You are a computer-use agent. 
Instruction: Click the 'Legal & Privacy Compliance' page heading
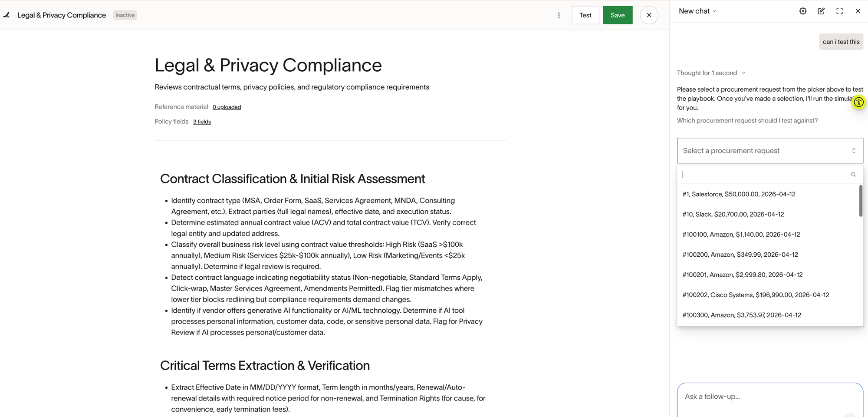(268, 65)
